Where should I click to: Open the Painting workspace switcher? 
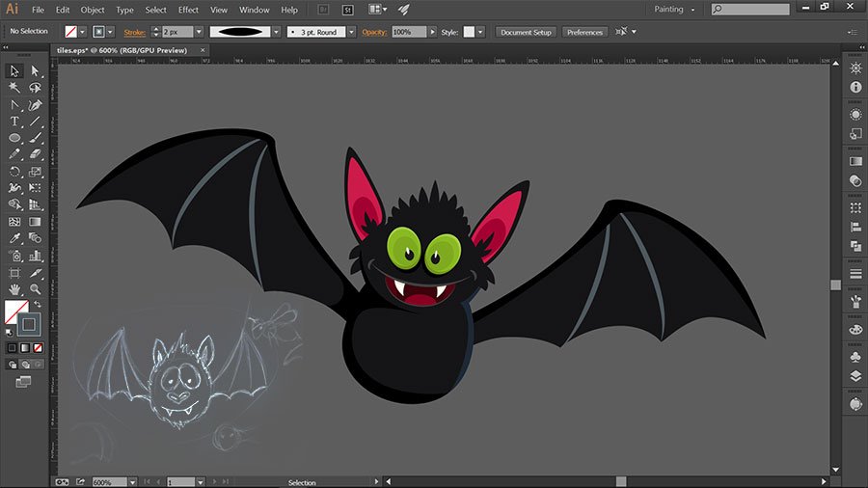(674, 10)
